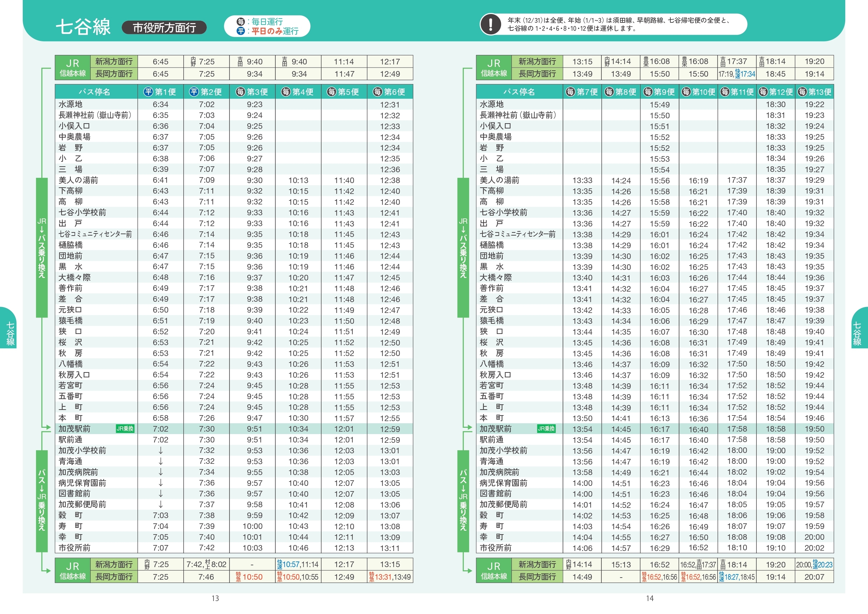This screenshot has height=614, width=868.
Task: Click the 20:00, 快速20:23 JR connection cell
Action: click(x=814, y=564)
